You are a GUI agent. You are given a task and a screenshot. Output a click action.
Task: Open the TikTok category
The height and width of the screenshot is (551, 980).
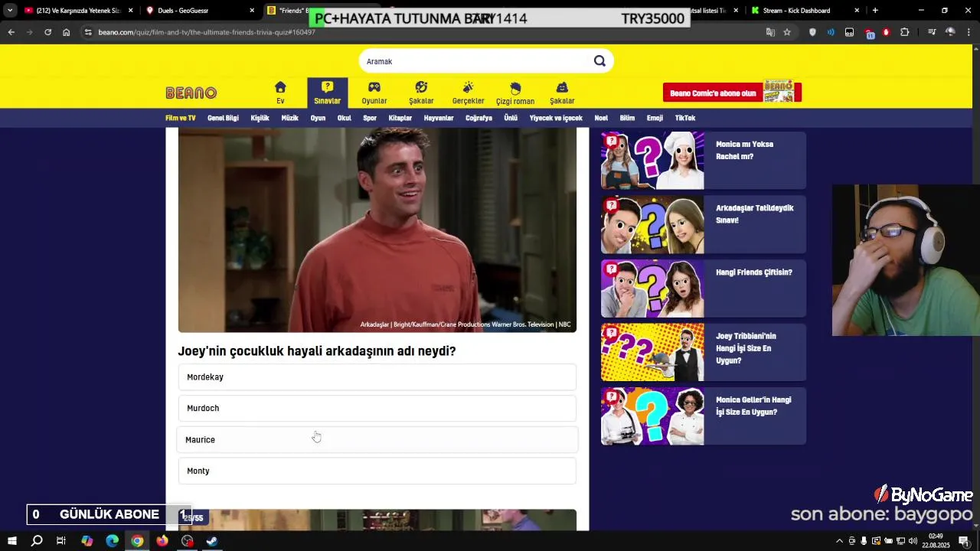coord(685,119)
